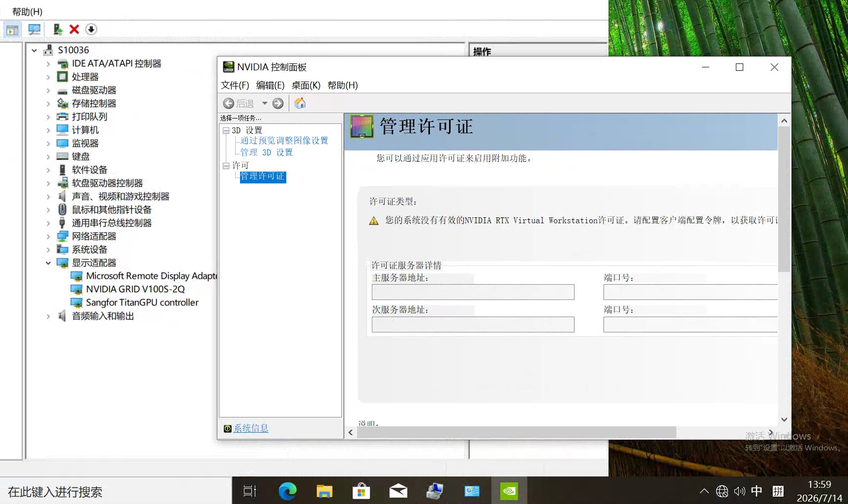Open the 帮助(H) menu in NVIDIA Control Panel
The image size is (848, 504).
[342, 85]
